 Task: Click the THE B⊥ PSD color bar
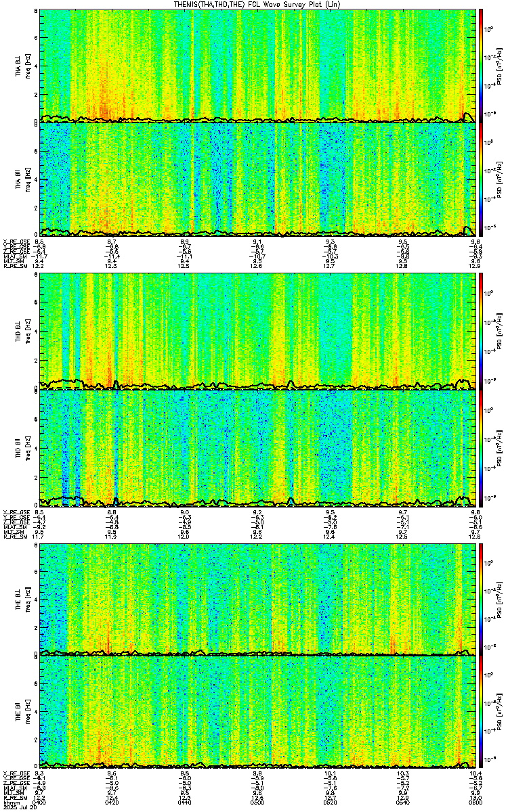click(x=481, y=599)
